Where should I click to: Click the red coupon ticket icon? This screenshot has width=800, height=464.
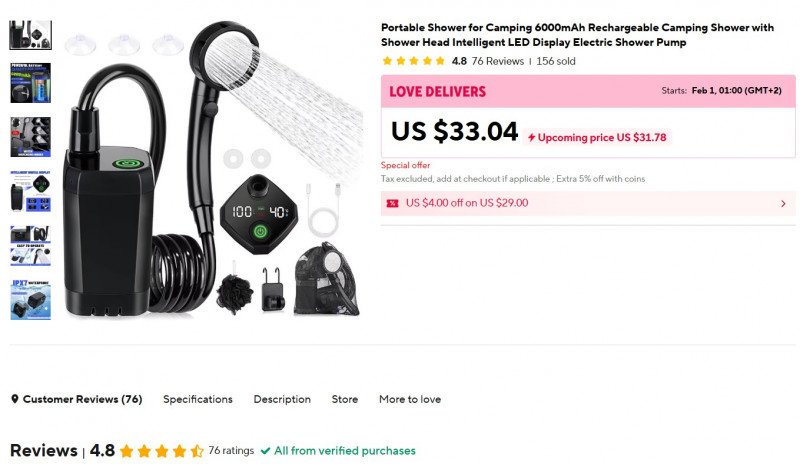tap(392, 203)
